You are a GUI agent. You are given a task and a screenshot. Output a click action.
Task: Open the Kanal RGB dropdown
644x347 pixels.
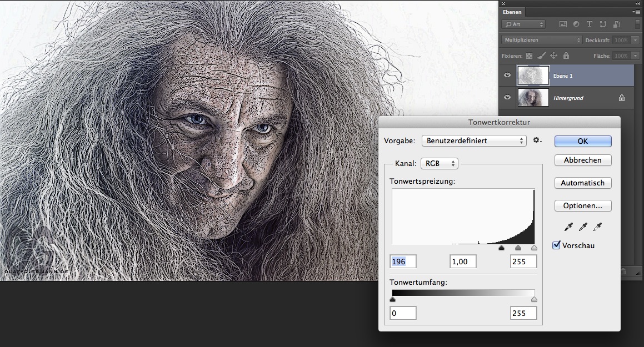point(440,163)
